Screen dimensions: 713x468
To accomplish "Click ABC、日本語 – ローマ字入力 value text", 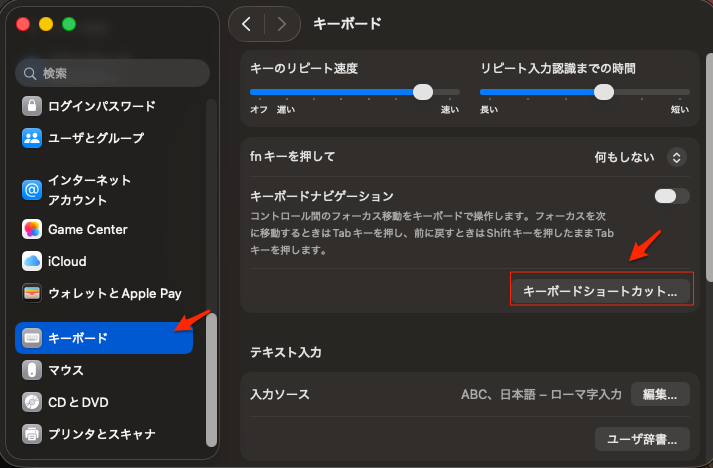I will pyautogui.click(x=541, y=394).
